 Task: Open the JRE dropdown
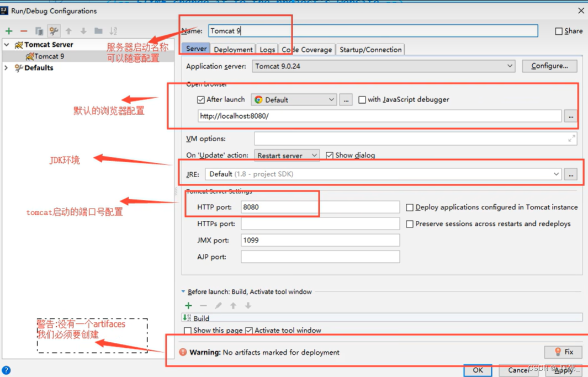[383, 174]
